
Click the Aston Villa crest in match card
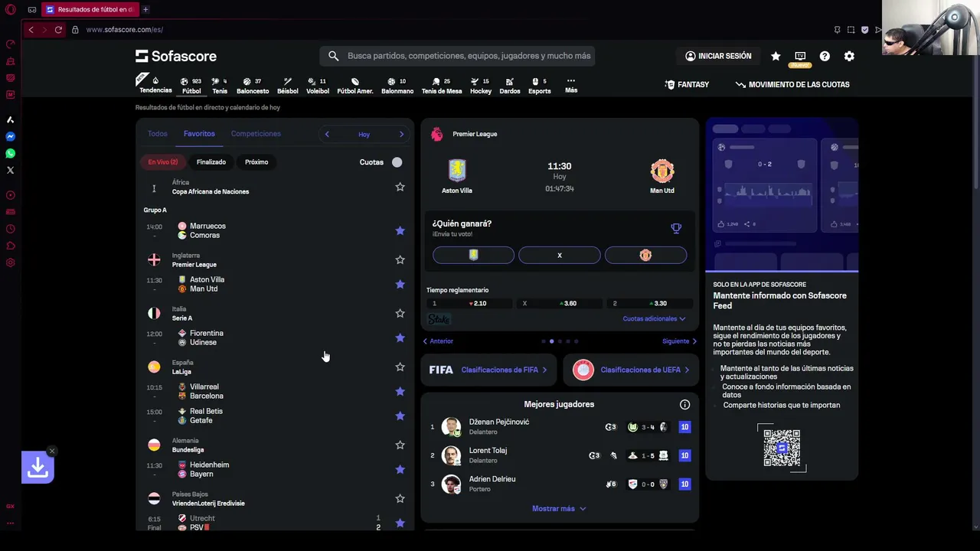coord(457,170)
